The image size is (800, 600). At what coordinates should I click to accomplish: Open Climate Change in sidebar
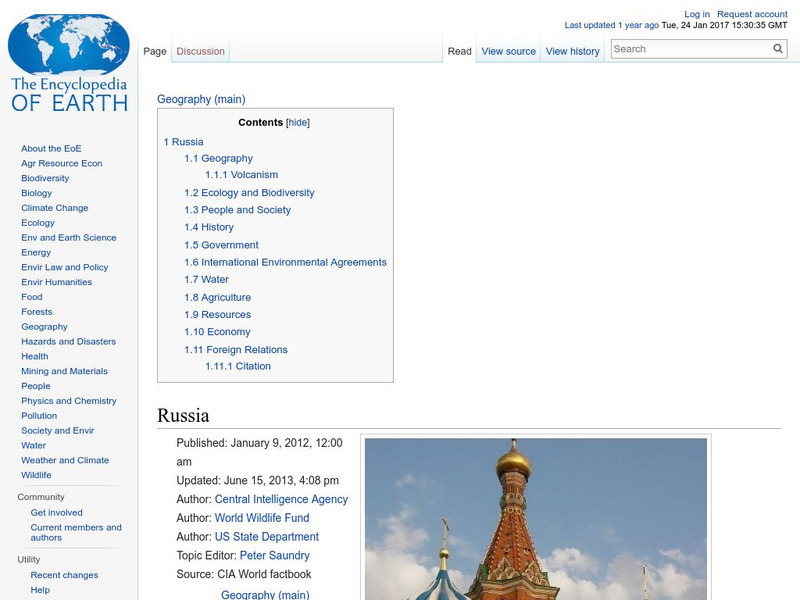54,208
